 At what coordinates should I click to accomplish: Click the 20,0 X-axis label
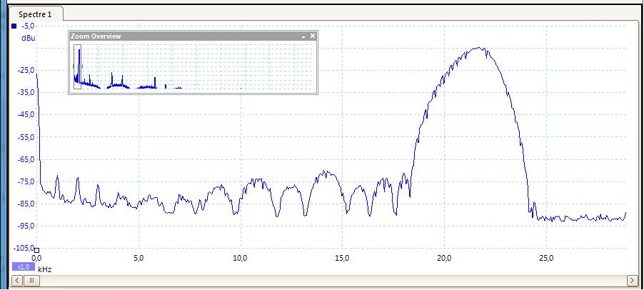[x=444, y=257]
